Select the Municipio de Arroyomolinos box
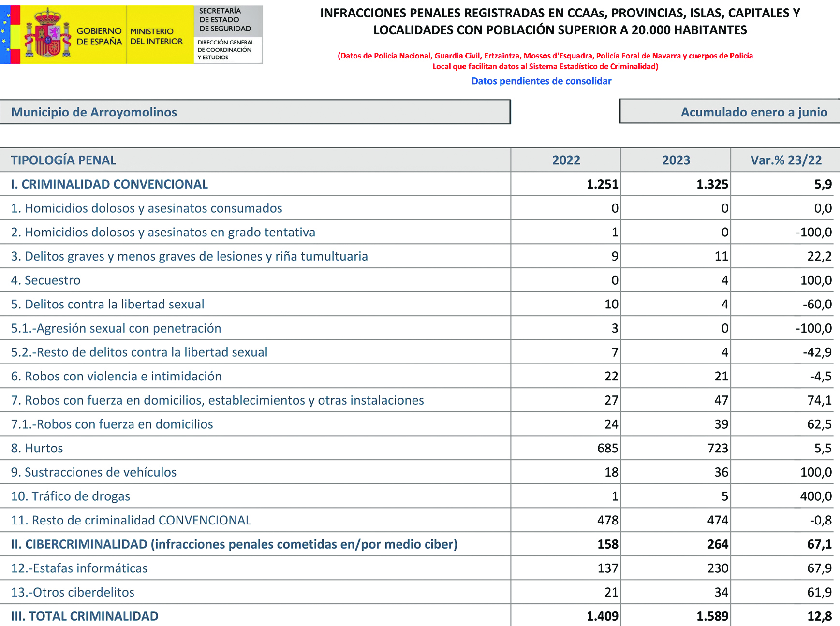The height and width of the screenshot is (626, 840). click(255, 112)
